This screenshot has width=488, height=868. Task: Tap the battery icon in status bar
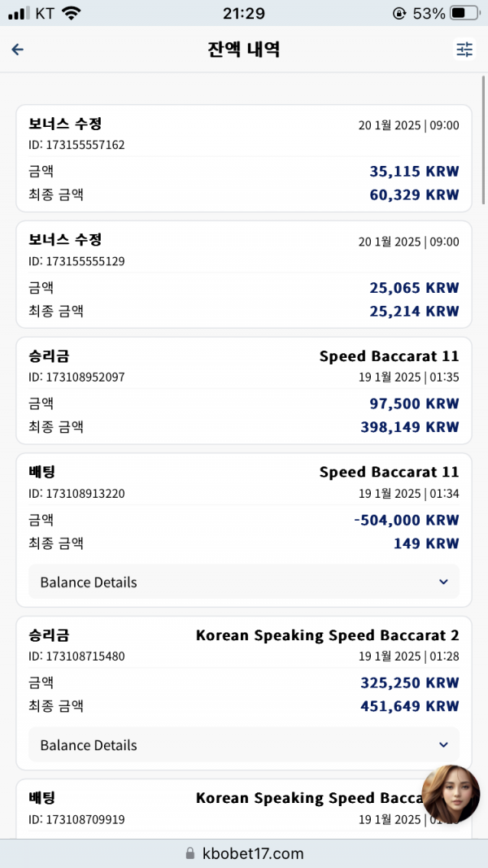(464, 13)
